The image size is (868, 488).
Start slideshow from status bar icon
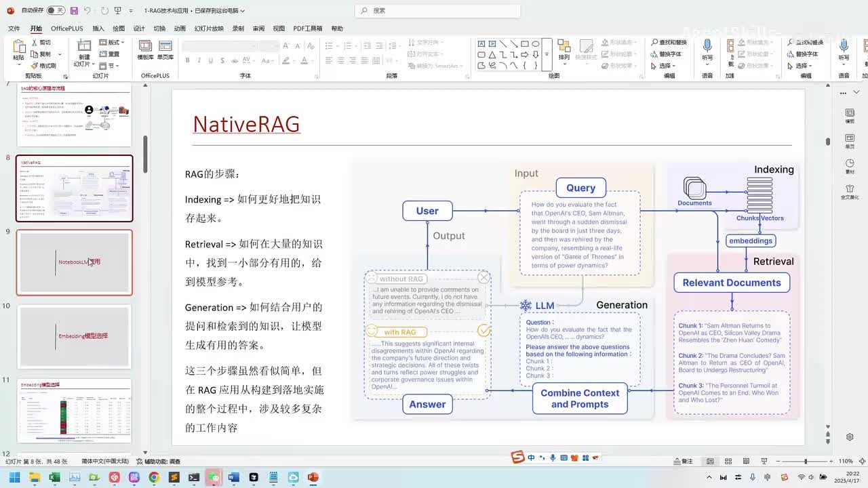[763, 461]
